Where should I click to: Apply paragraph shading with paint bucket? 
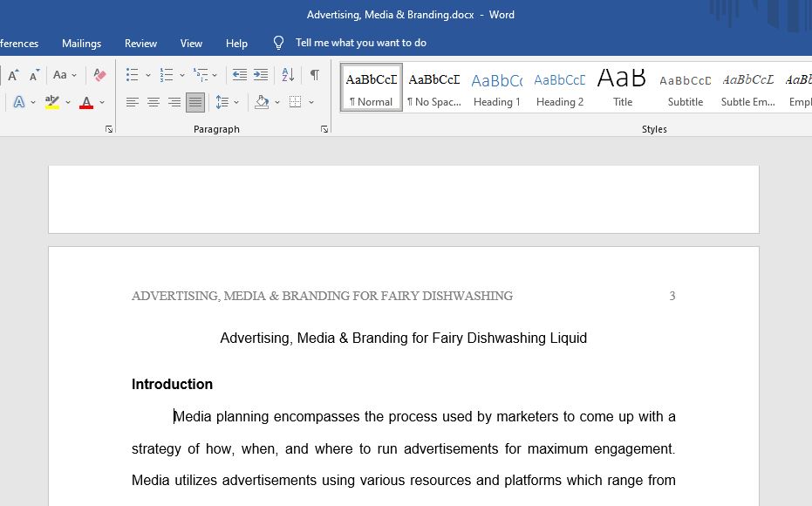coord(262,102)
